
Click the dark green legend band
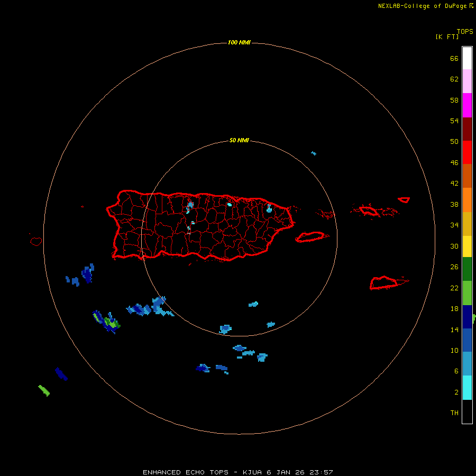pyautogui.click(x=467, y=269)
